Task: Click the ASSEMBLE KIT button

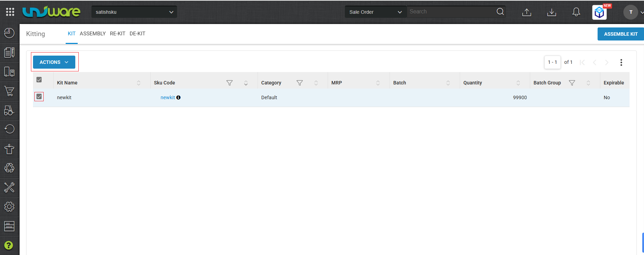Action: [621, 34]
